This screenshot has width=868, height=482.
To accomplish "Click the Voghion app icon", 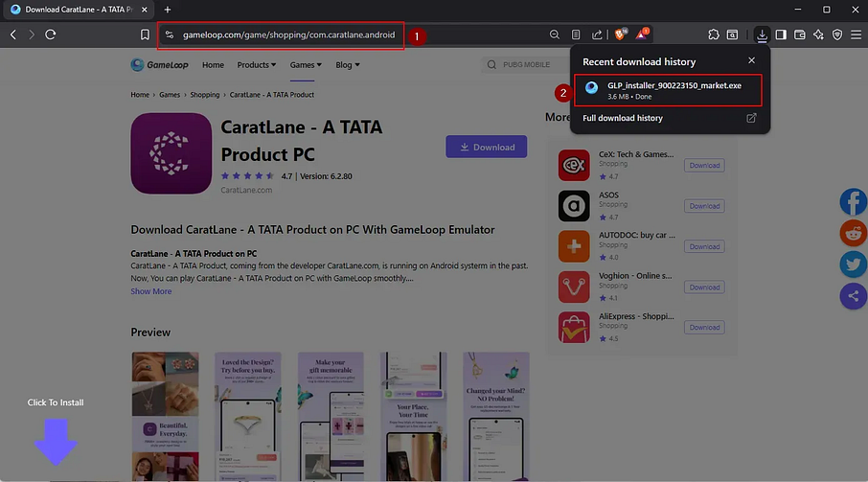I will [574, 287].
